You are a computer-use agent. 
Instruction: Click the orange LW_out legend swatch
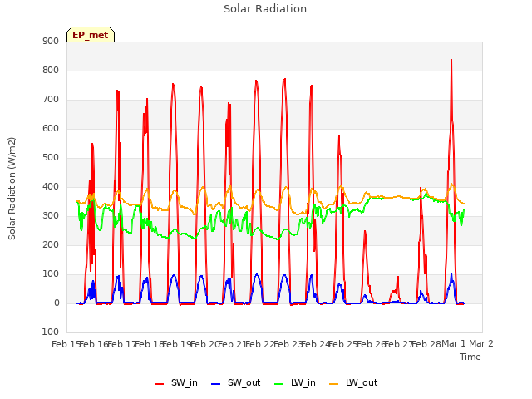[334, 384]
